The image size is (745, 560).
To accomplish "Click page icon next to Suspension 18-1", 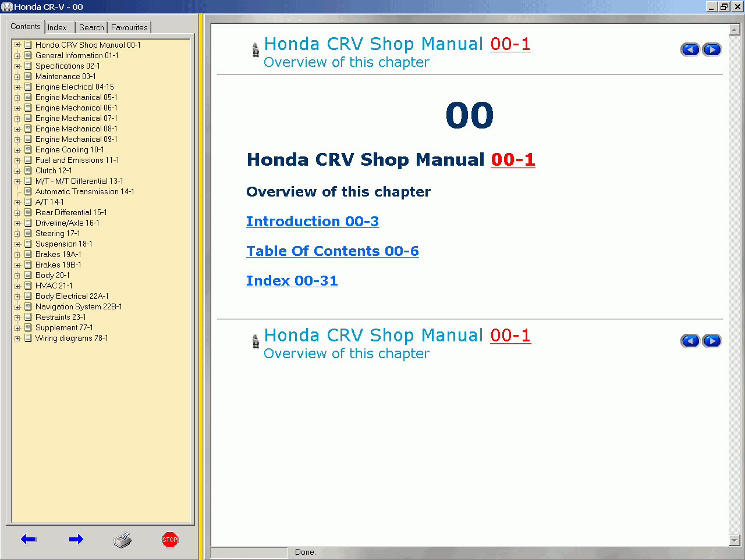I will (x=27, y=244).
